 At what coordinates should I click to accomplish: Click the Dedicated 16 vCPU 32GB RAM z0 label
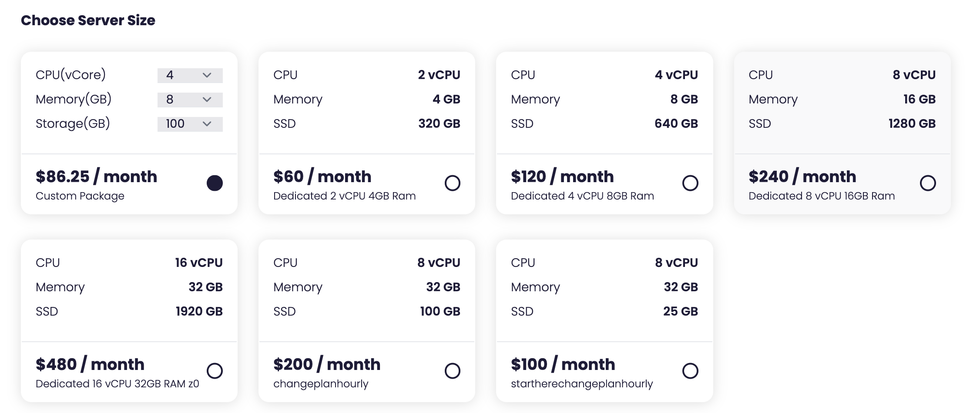click(117, 384)
